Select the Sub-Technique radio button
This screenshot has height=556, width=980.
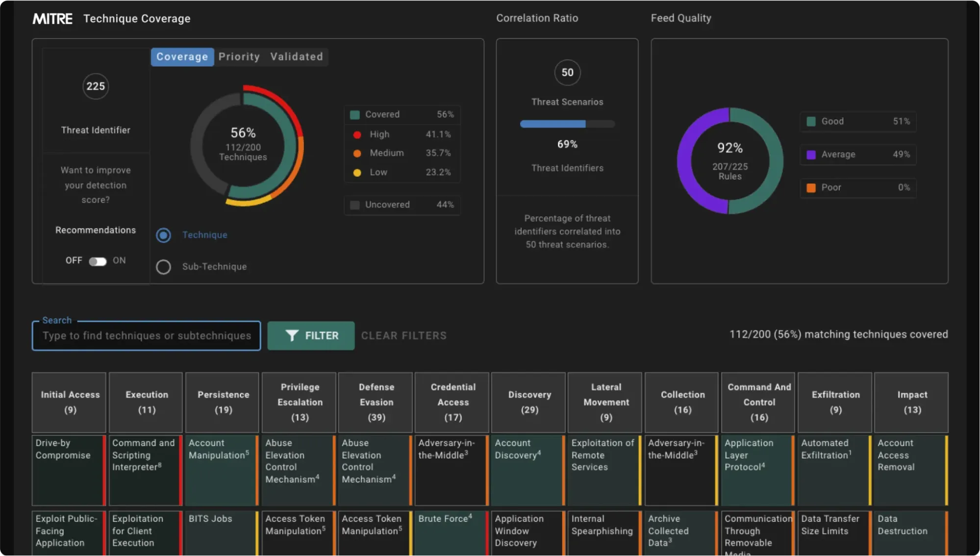(x=163, y=267)
